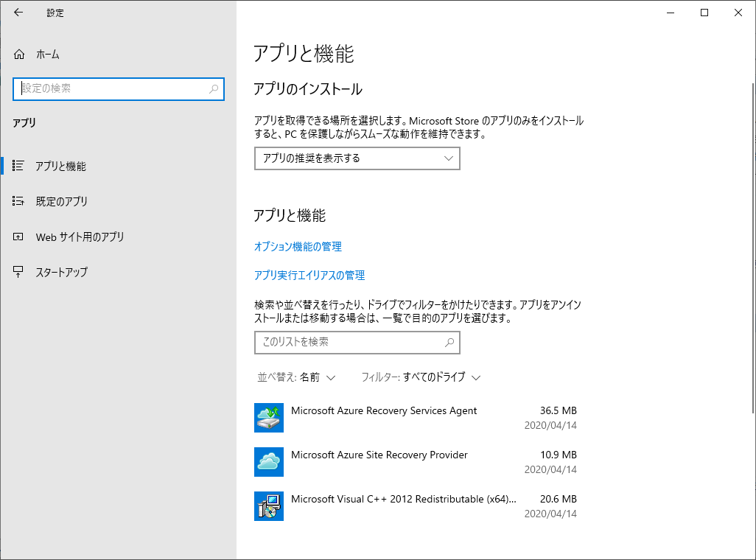Minimize the Settings window
This screenshot has width=756, height=560.
pyautogui.click(x=671, y=13)
